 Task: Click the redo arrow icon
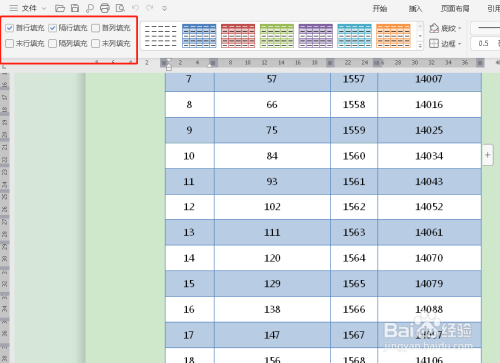pos(150,8)
